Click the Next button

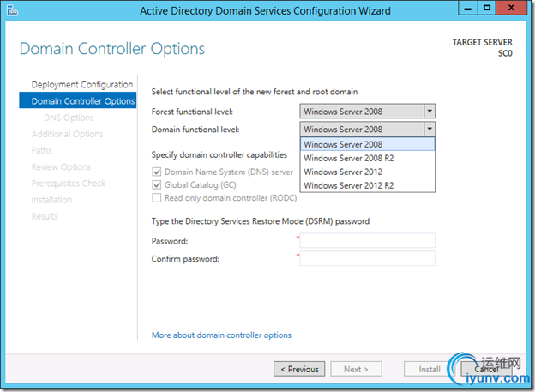(356, 369)
